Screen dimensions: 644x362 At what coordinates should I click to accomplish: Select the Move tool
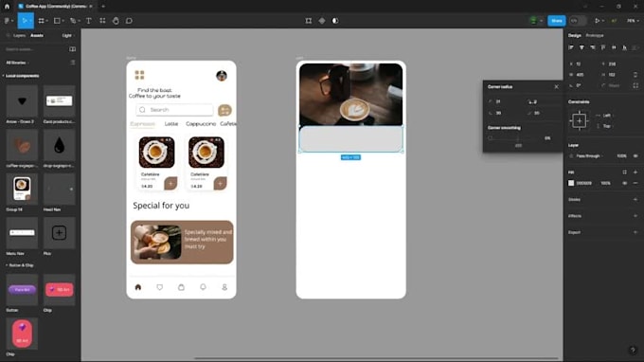coord(25,21)
